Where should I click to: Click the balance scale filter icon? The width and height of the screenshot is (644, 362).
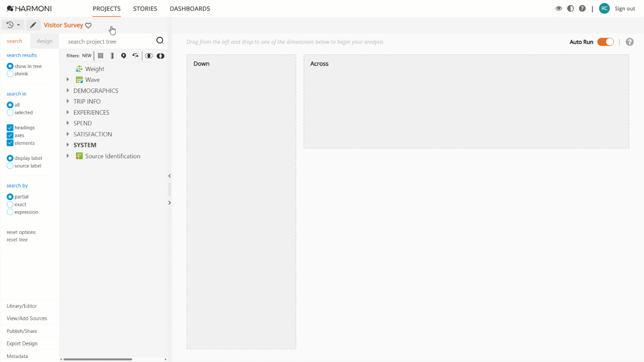pos(135,56)
